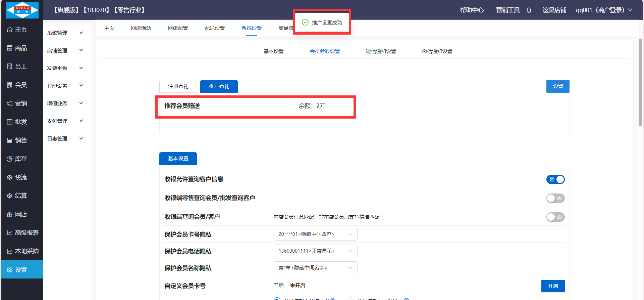
Task: Select the 营销 marketing megaphone icon
Action: click(10, 103)
